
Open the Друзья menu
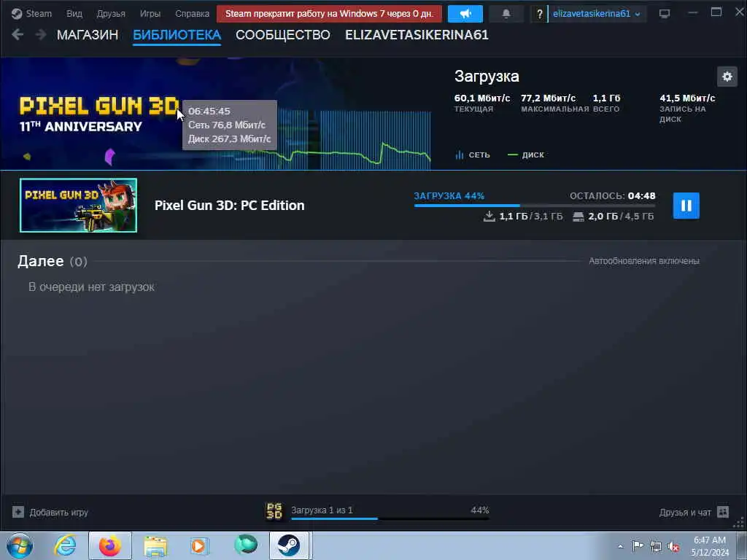111,13
